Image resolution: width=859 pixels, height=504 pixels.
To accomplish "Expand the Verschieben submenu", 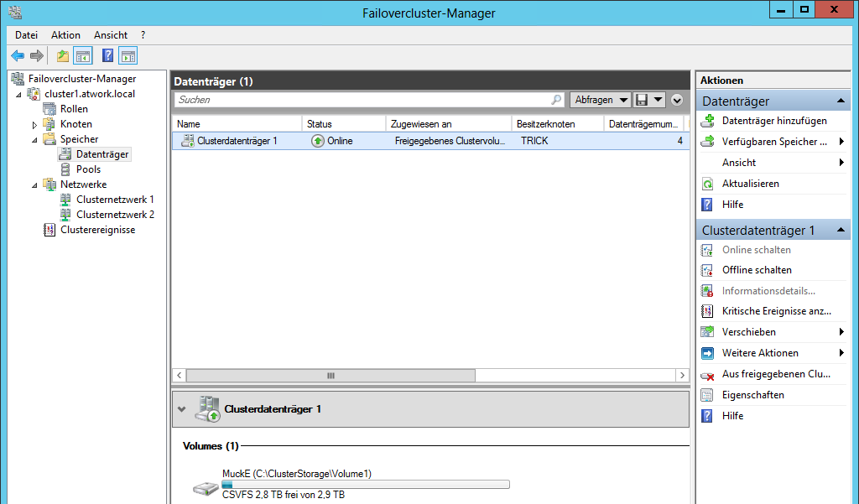I will 841,332.
